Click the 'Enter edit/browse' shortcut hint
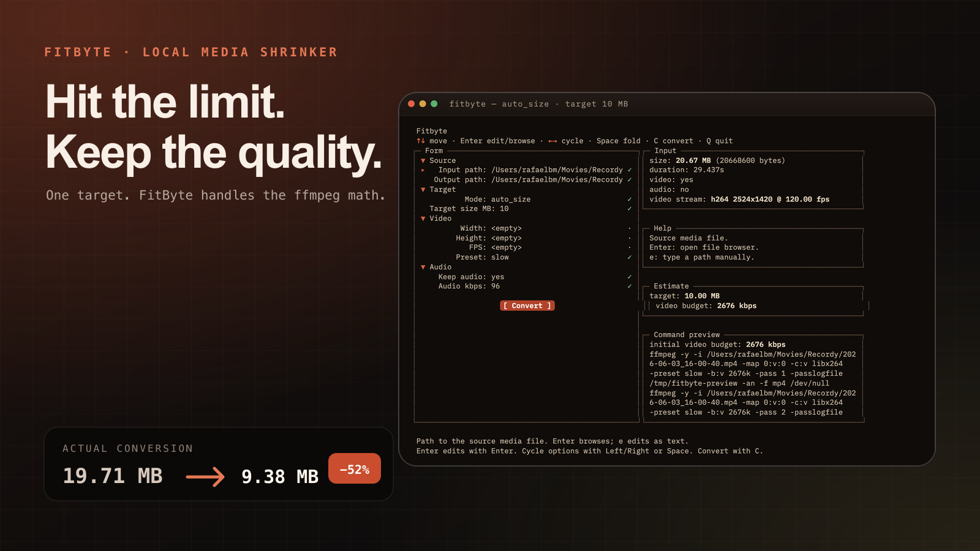This screenshot has height=551, width=980. point(497,141)
